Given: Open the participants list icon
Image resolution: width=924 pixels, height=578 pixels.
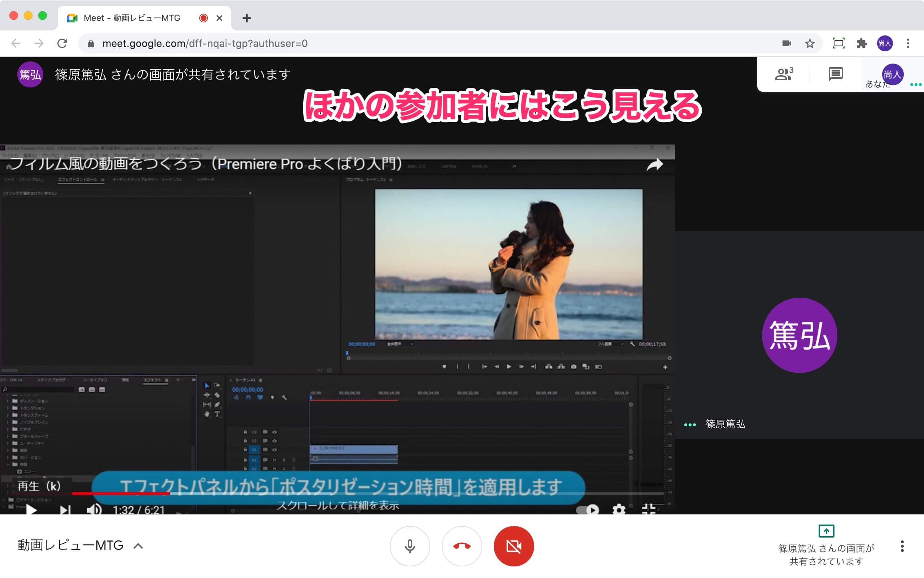Looking at the screenshot, I should (x=784, y=74).
